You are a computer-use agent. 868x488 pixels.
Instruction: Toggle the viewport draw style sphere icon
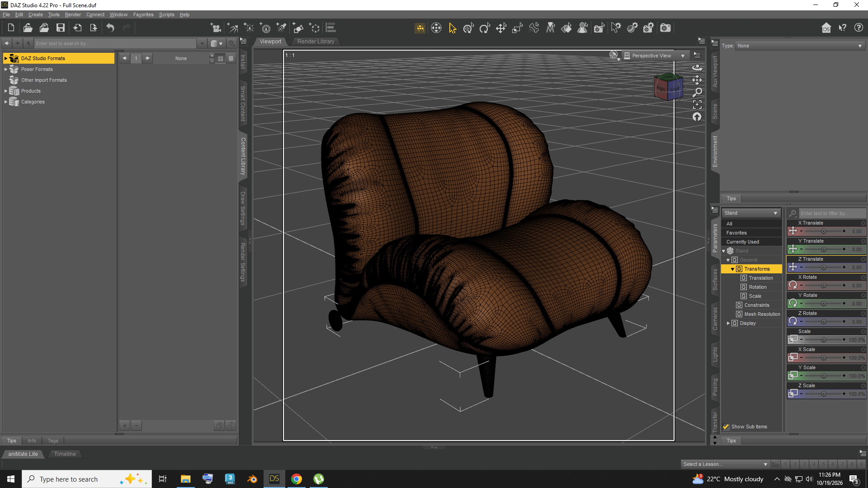(614, 56)
